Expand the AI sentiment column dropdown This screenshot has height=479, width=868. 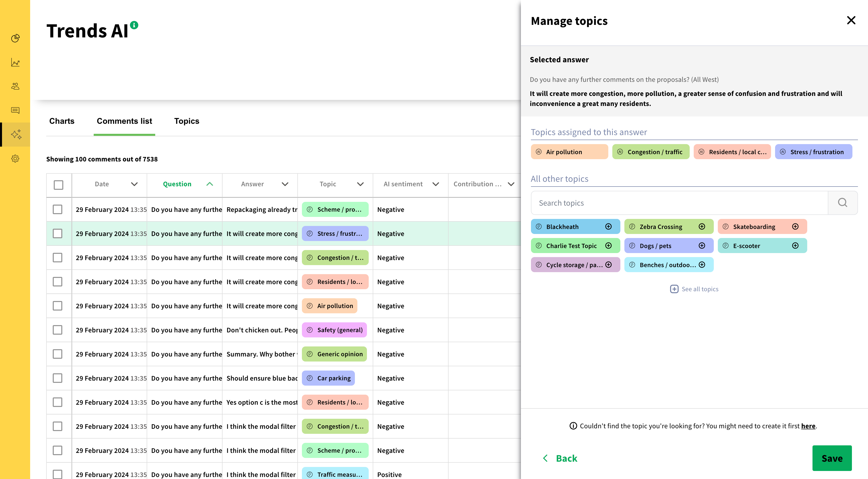(x=435, y=184)
